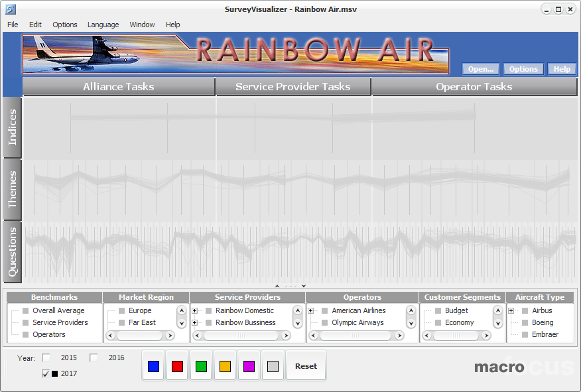This screenshot has height=392, width=581.
Task: Click the Rainbow Air airplane banner
Action: coord(235,54)
